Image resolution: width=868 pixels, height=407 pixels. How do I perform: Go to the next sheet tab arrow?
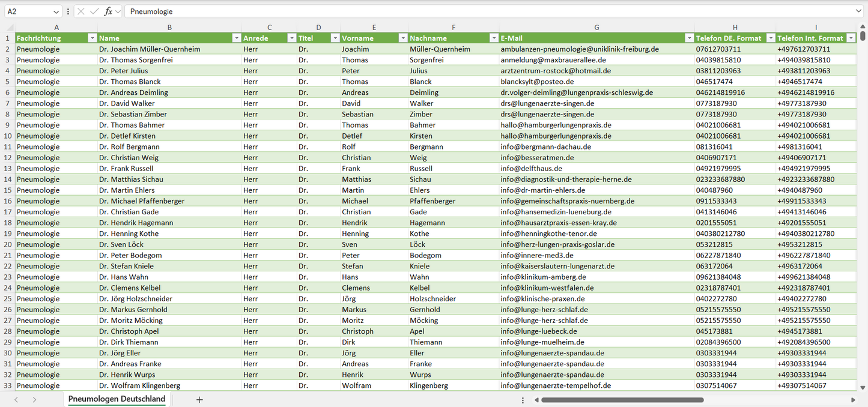tap(34, 400)
